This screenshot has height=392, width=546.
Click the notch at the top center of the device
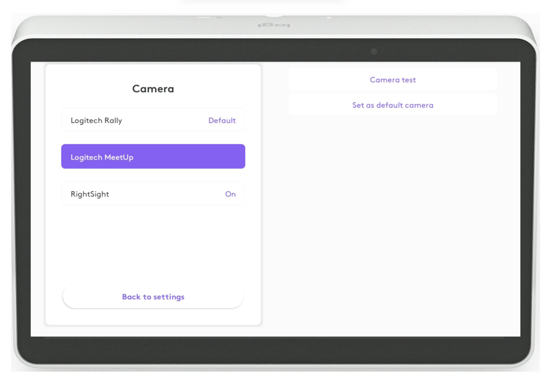[x=274, y=16]
